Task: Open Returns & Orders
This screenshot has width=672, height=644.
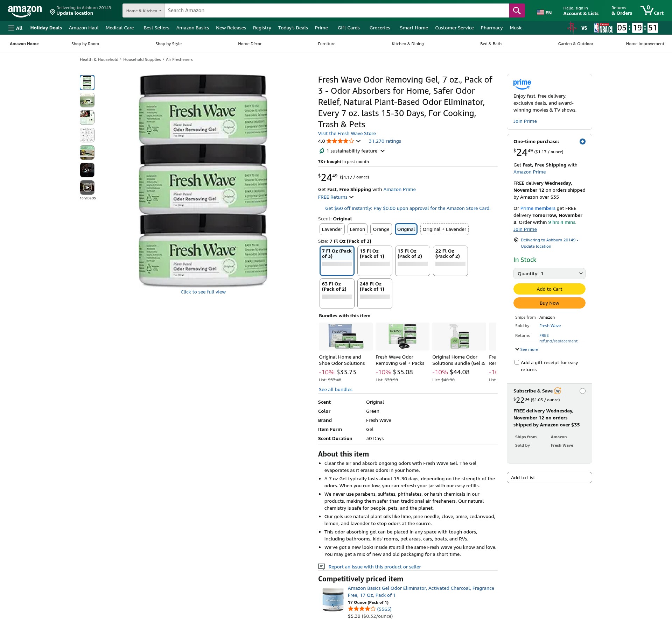Action: pos(622,11)
